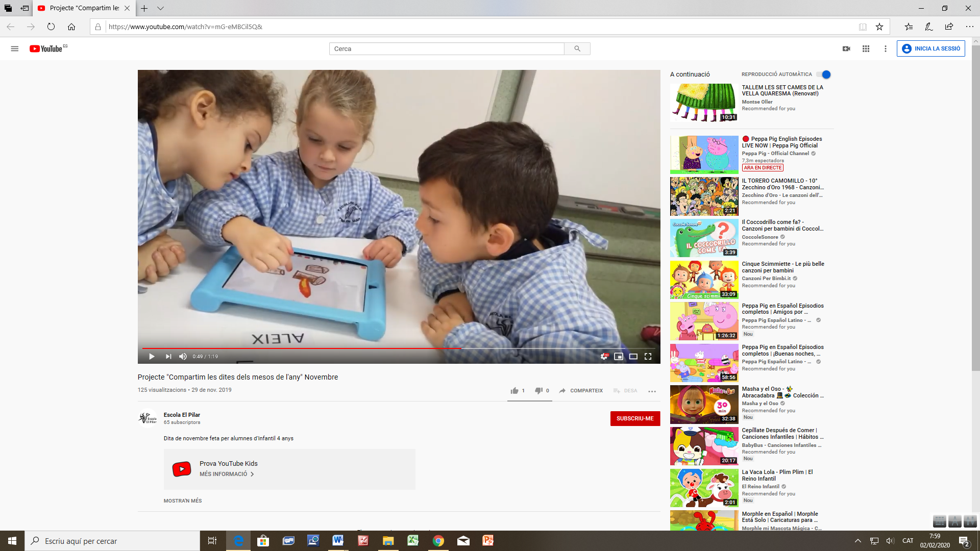Expand description with Mostra'n més
Viewport: 980px width, 551px height.
(183, 501)
